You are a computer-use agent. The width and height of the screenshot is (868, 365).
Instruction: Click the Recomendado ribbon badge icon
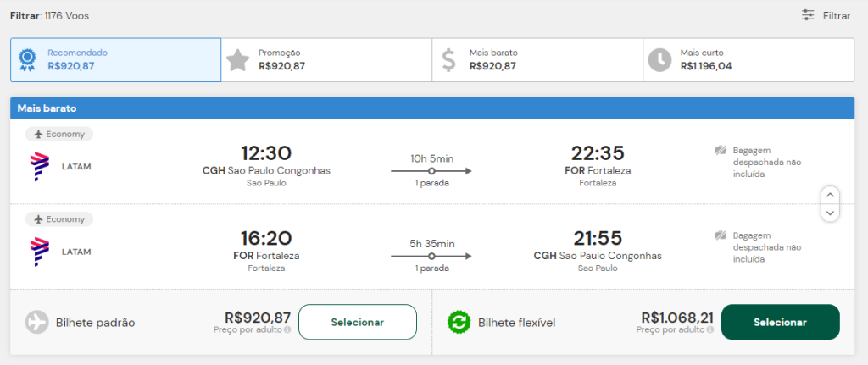[x=28, y=59]
